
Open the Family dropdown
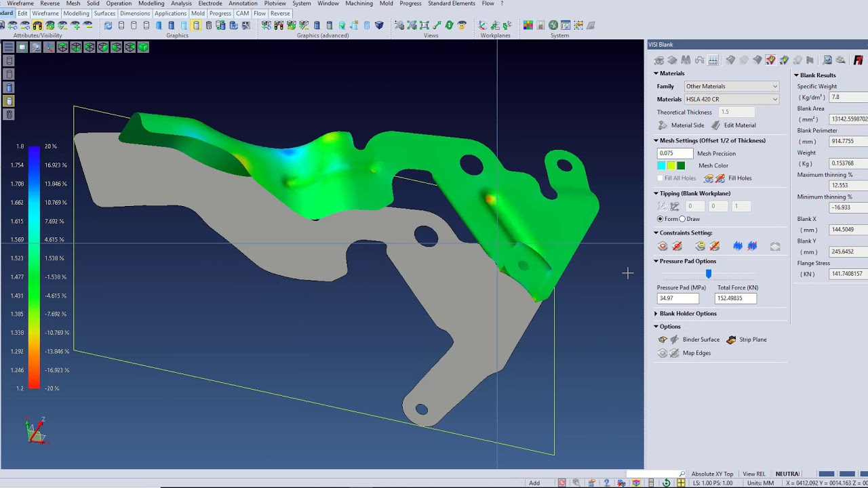coord(731,86)
